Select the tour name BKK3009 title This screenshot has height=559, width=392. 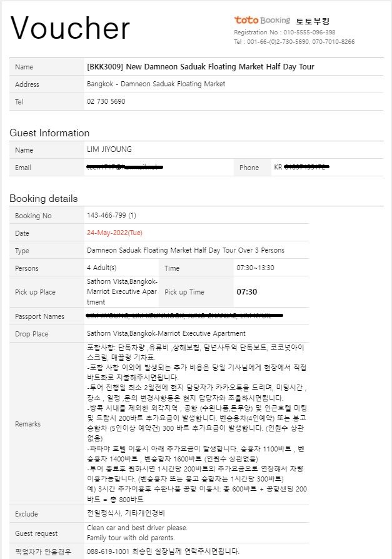(x=201, y=67)
